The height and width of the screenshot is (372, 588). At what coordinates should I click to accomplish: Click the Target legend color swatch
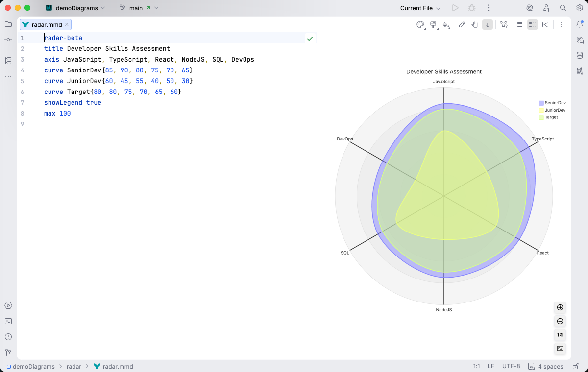(541, 117)
